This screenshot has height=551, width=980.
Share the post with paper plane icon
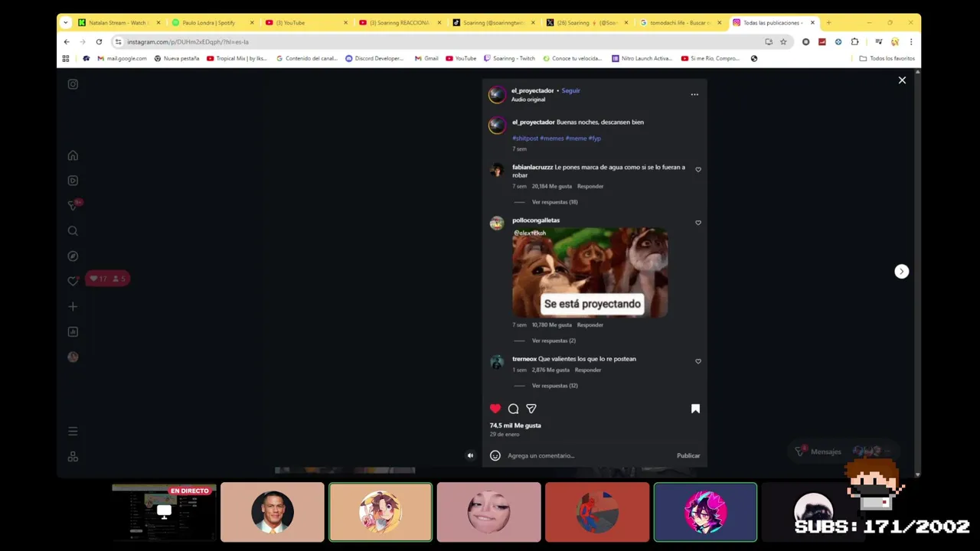[531, 409]
